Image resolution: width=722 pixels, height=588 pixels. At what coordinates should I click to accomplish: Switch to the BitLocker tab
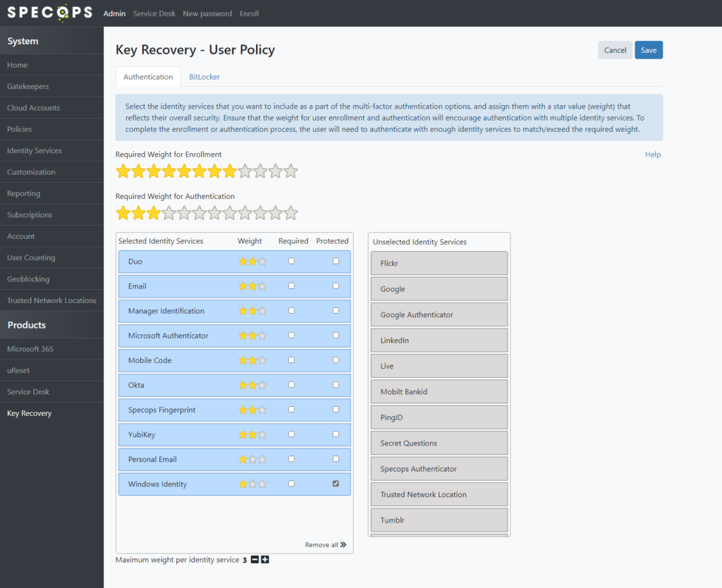(x=204, y=77)
